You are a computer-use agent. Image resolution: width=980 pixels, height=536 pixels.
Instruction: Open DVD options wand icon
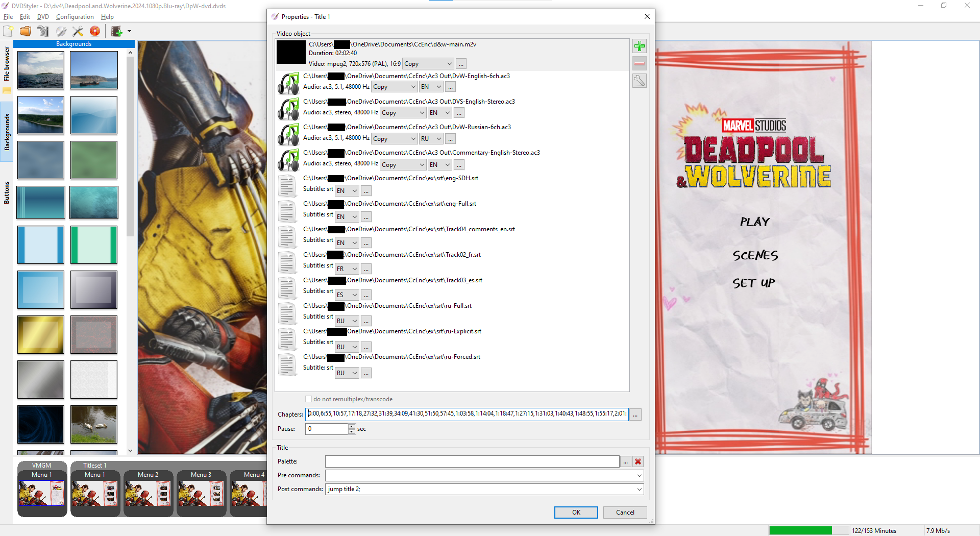[x=61, y=31]
